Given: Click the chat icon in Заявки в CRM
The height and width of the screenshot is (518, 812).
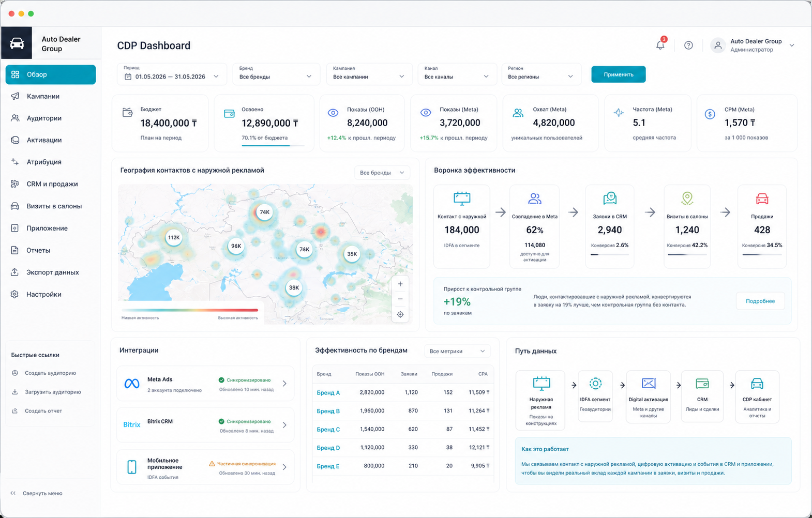Looking at the screenshot, I should 610,198.
